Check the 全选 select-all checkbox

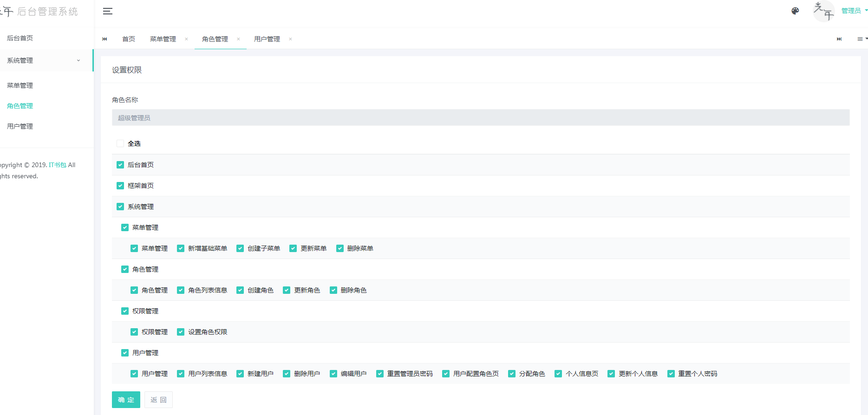[120, 143]
